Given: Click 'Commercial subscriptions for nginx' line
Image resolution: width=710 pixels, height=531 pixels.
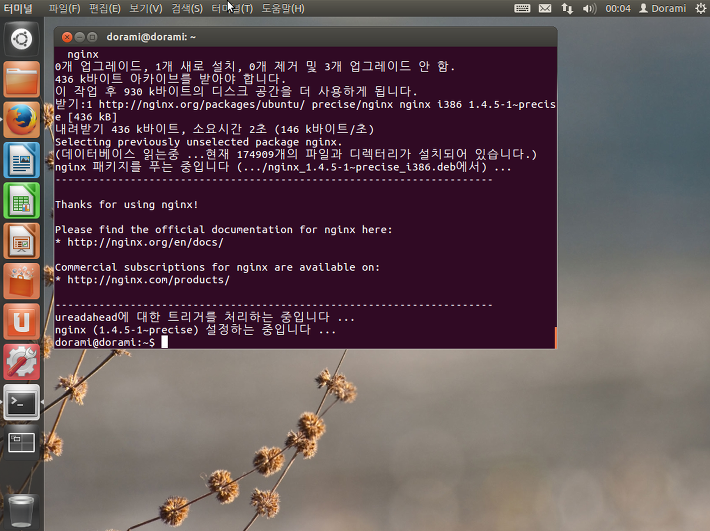Looking at the screenshot, I should tap(217, 267).
